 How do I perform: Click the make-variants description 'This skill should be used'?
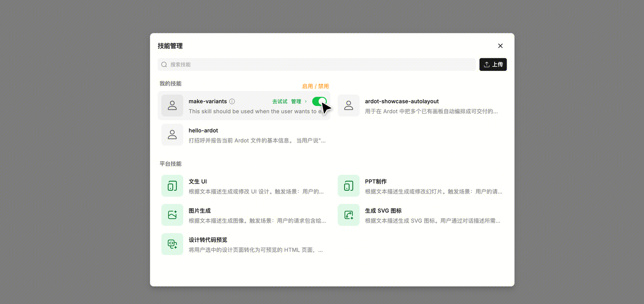click(255, 111)
